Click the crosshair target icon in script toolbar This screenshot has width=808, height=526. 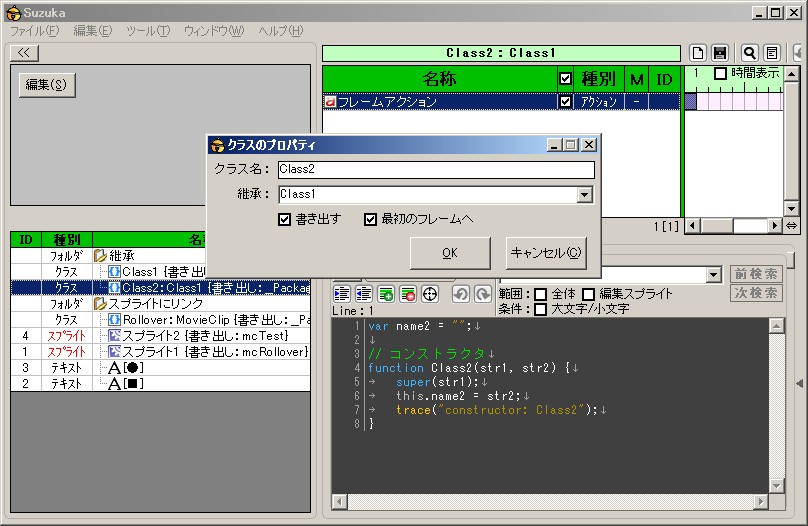click(x=430, y=294)
